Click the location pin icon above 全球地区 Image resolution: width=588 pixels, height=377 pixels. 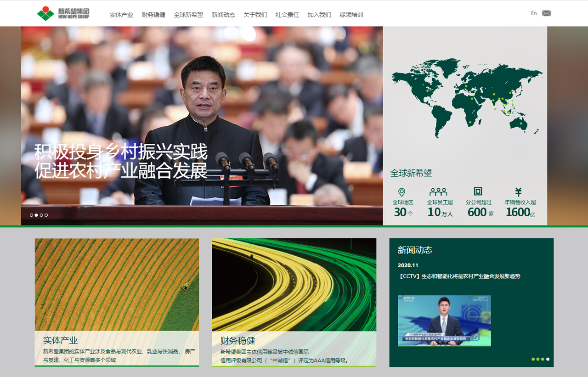tap(401, 192)
